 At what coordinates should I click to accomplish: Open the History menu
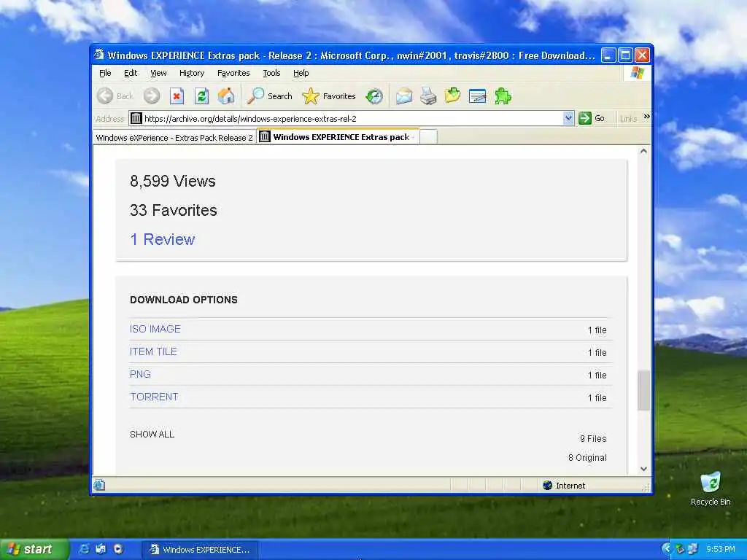192,73
